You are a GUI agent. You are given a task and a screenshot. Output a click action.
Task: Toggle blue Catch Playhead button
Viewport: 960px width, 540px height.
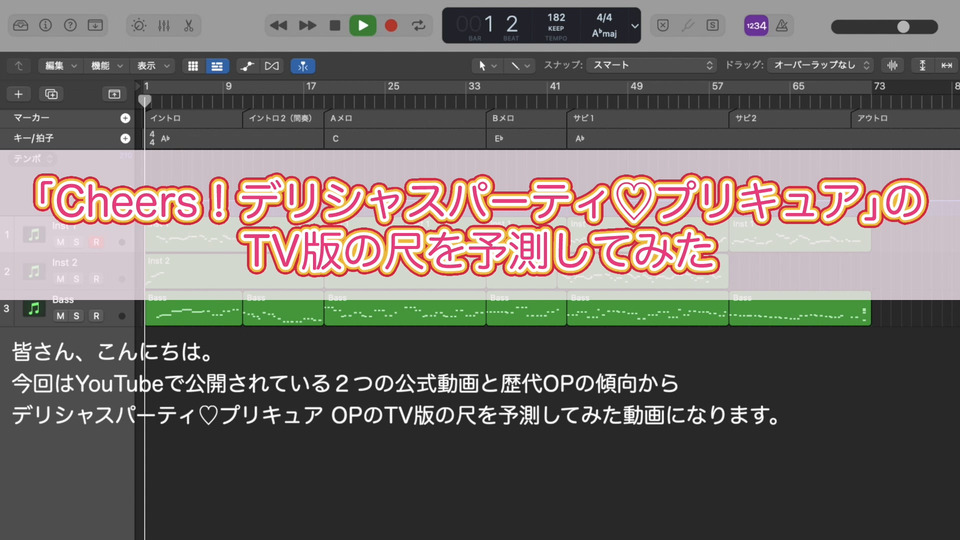[x=302, y=66]
